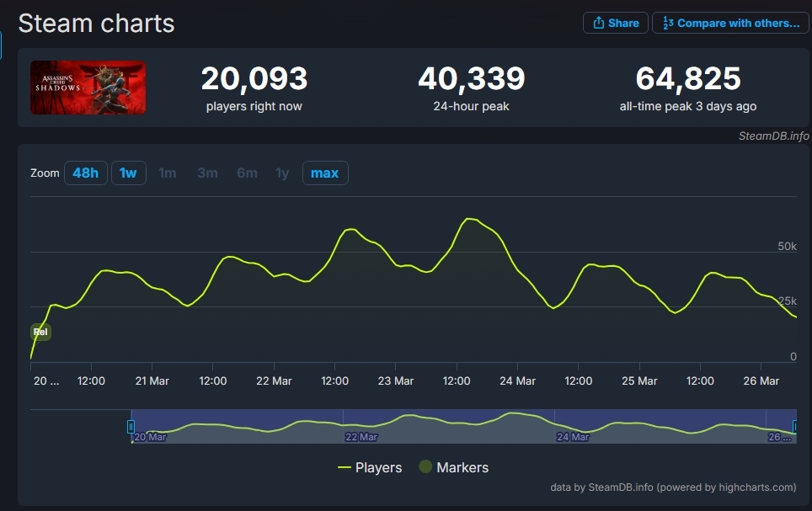Set chart zoom to 1w
The image size is (812, 511).
128,173
